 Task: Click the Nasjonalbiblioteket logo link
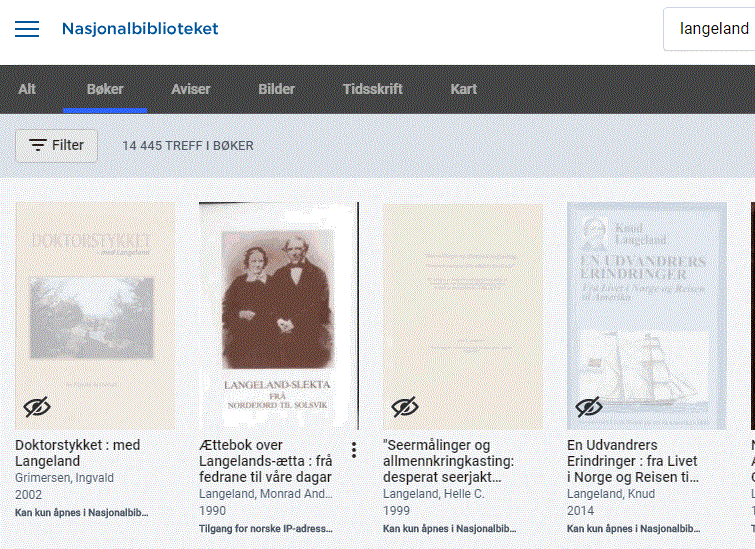[140, 29]
